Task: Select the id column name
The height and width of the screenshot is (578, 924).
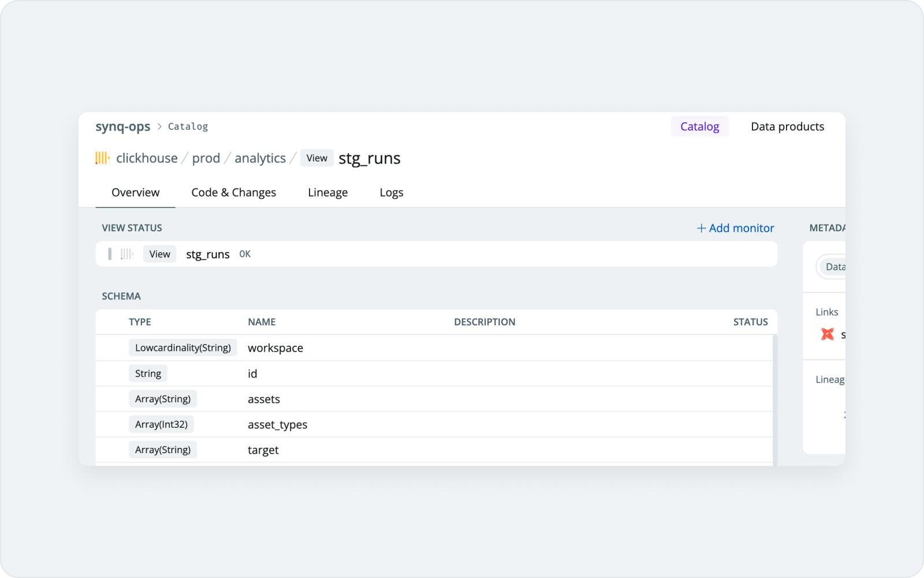Action: [x=252, y=373]
